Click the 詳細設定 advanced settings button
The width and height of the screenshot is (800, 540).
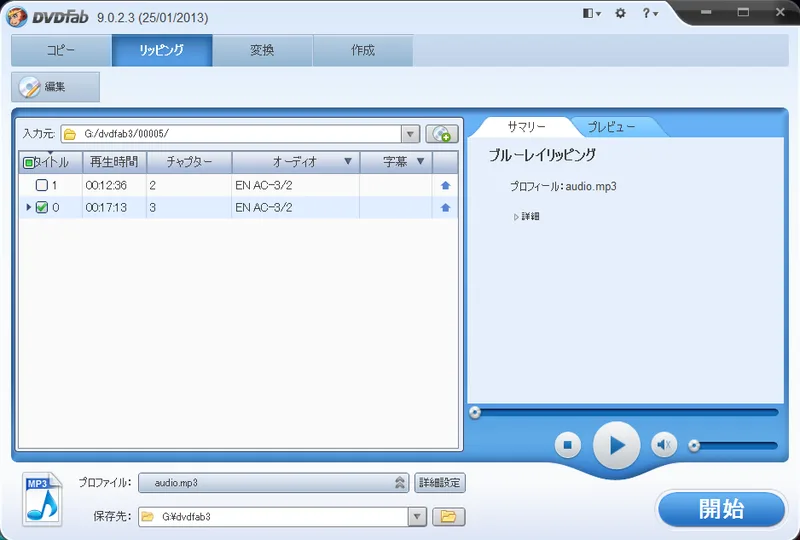440,482
